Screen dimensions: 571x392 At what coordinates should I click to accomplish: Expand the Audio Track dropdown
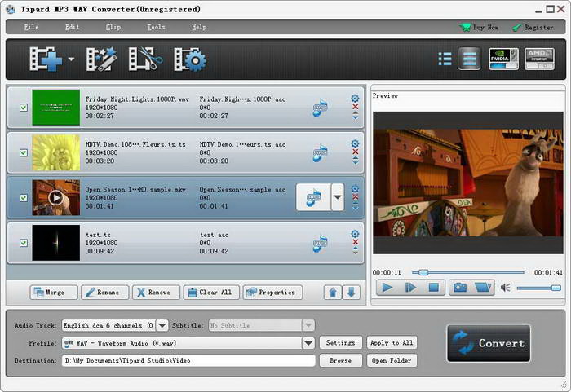click(162, 325)
